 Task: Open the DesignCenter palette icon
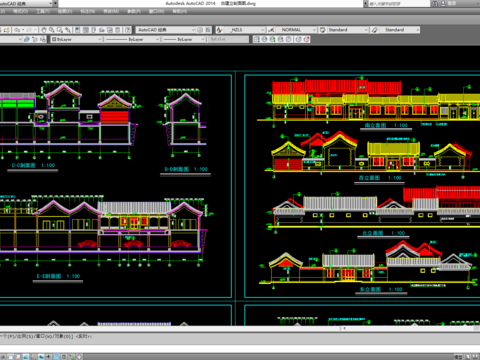[x=86, y=30]
